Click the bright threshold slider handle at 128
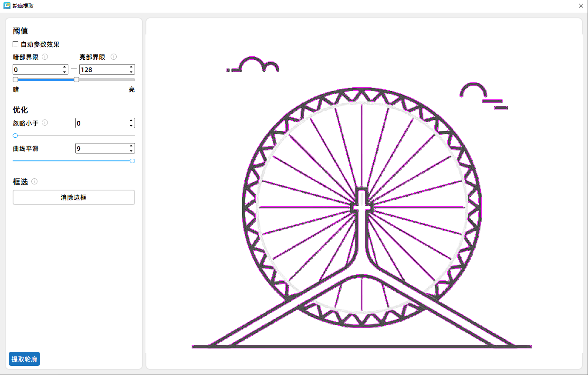The image size is (588, 375). click(x=77, y=80)
